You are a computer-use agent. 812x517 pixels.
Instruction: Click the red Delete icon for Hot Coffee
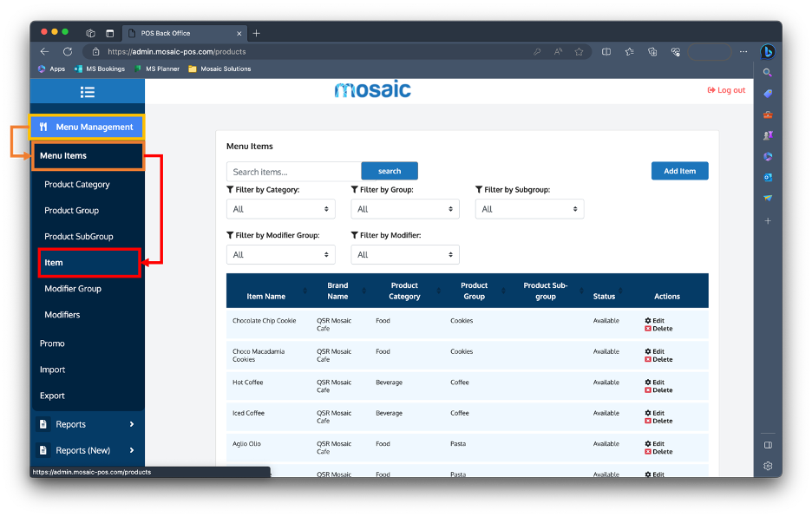pos(649,390)
